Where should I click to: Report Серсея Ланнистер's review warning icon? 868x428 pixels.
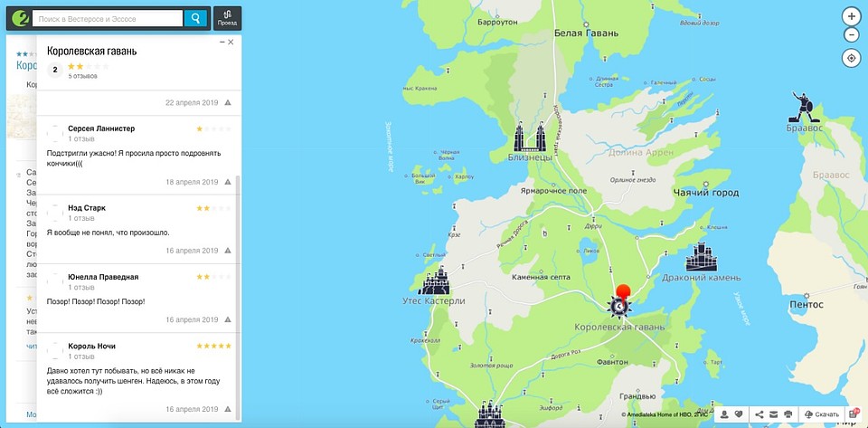tap(228, 182)
